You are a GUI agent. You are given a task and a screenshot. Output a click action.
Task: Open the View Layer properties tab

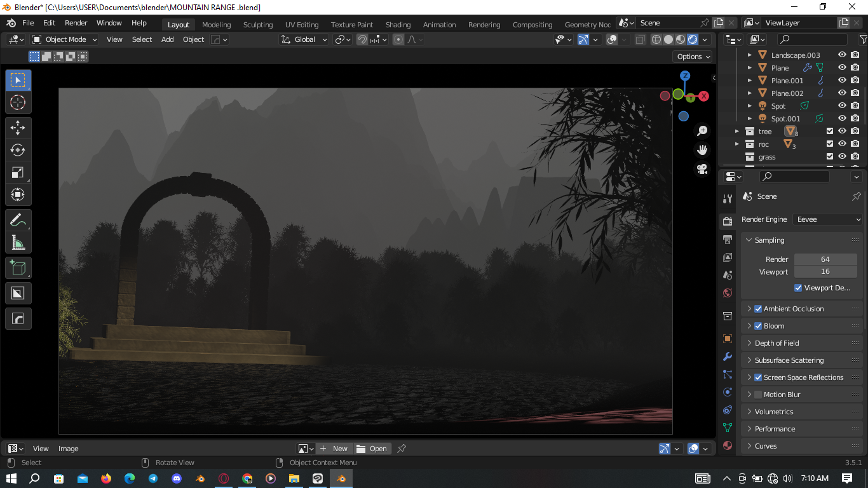tap(728, 257)
